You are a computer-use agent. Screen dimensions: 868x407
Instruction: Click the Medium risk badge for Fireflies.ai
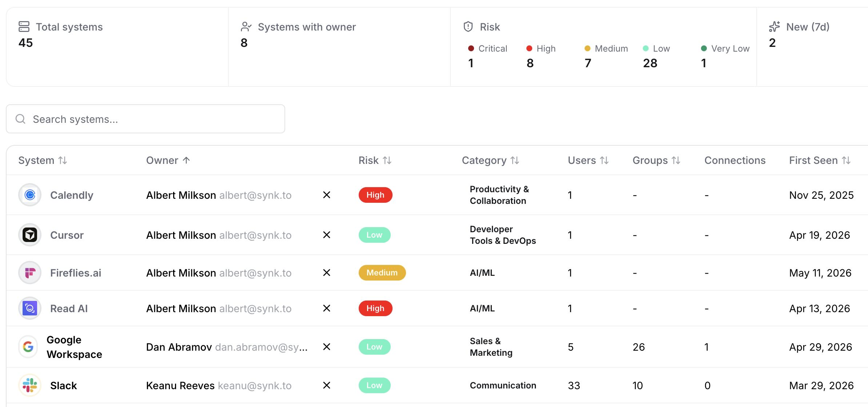[382, 273]
